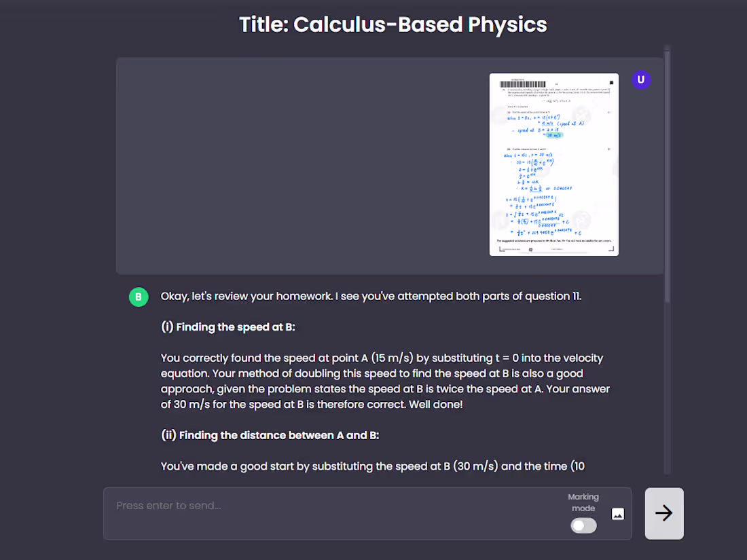Image resolution: width=747 pixels, height=560 pixels.
Task: Click the heading "(ii) Finding the distance between A and B"
Action: [268, 435]
